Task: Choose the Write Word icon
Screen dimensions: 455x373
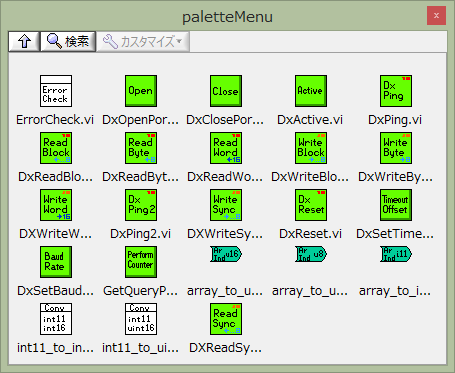Action: [56, 205]
